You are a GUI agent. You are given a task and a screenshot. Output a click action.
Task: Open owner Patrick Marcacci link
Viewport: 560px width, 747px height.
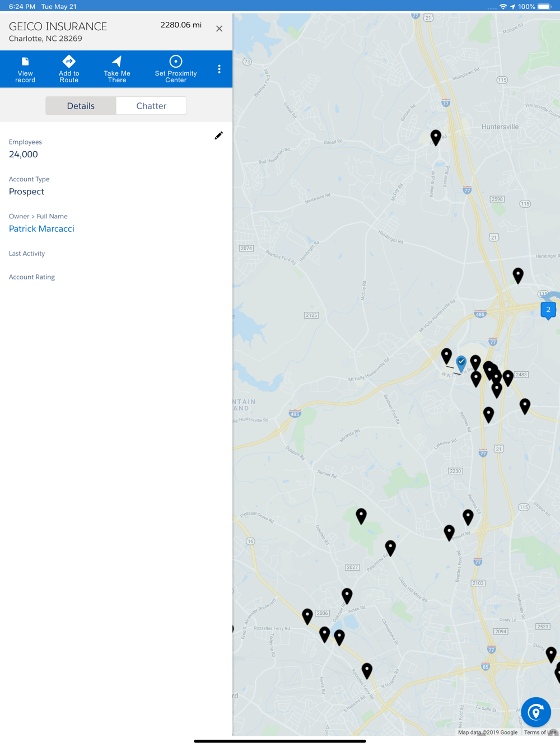[41, 228]
